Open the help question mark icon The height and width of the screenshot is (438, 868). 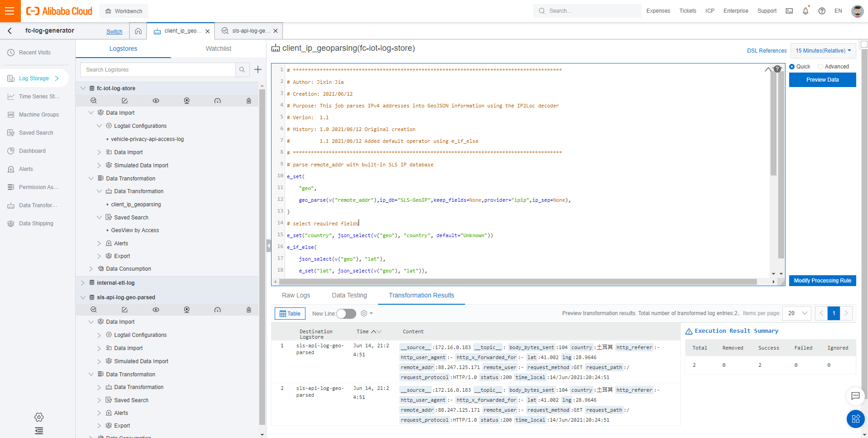click(x=822, y=11)
